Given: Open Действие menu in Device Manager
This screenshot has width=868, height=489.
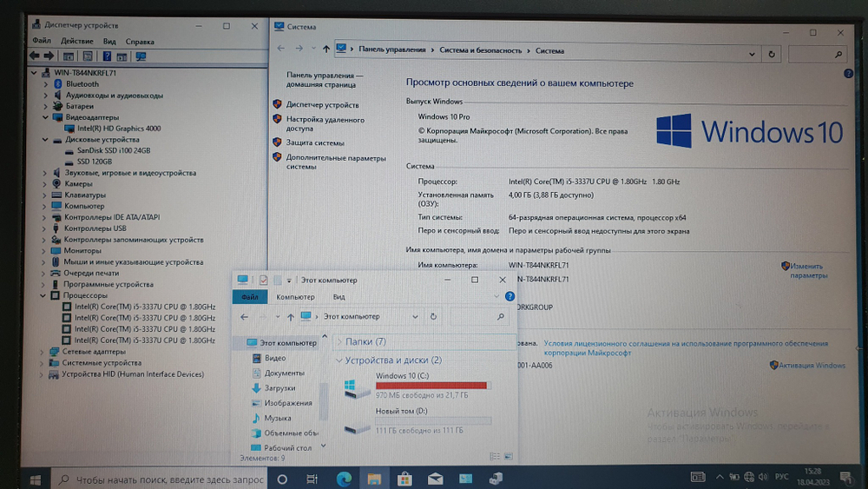Looking at the screenshot, I should [77, 41].
